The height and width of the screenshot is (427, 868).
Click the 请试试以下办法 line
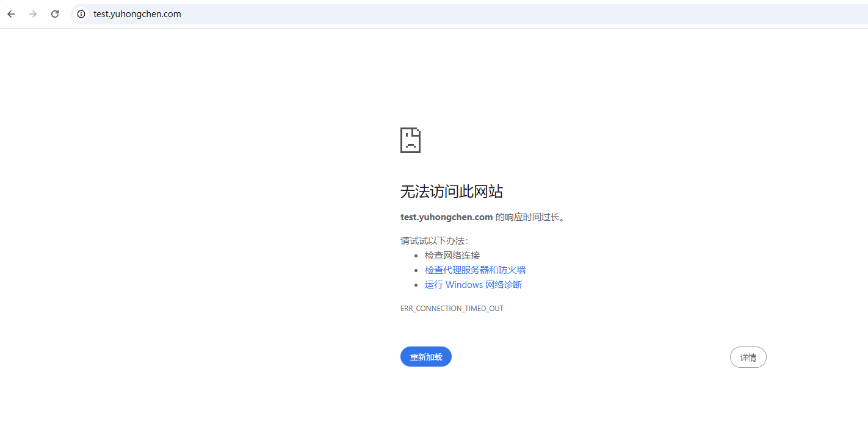(434, 240)
